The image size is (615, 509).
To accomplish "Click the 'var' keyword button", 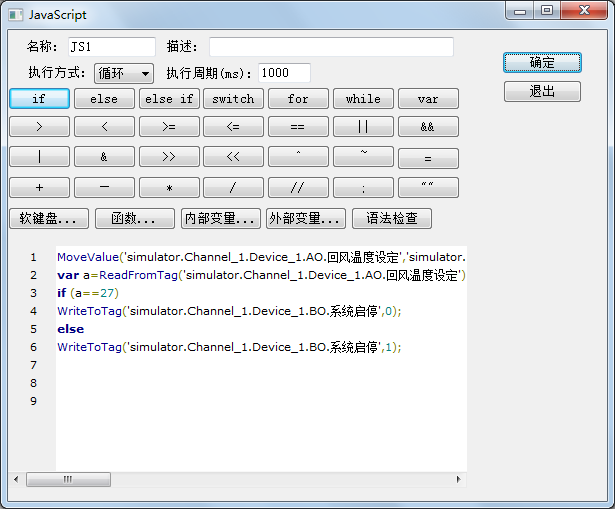I will [428, 98].
